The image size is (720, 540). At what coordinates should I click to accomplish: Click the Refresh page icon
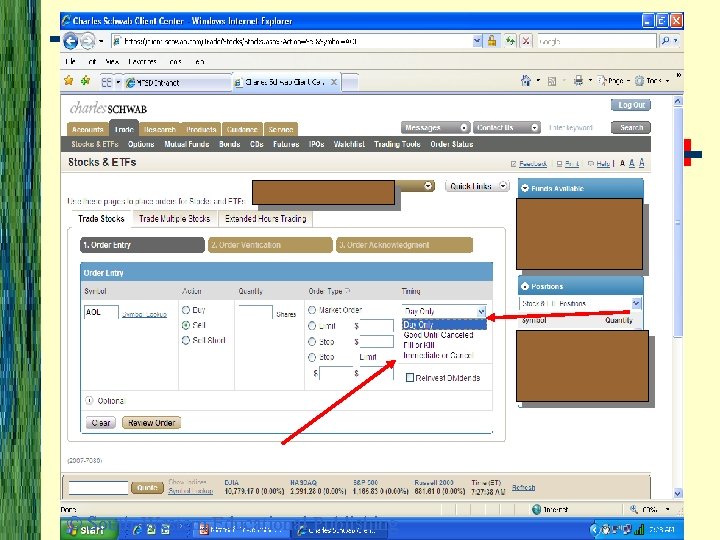[510, 41]
